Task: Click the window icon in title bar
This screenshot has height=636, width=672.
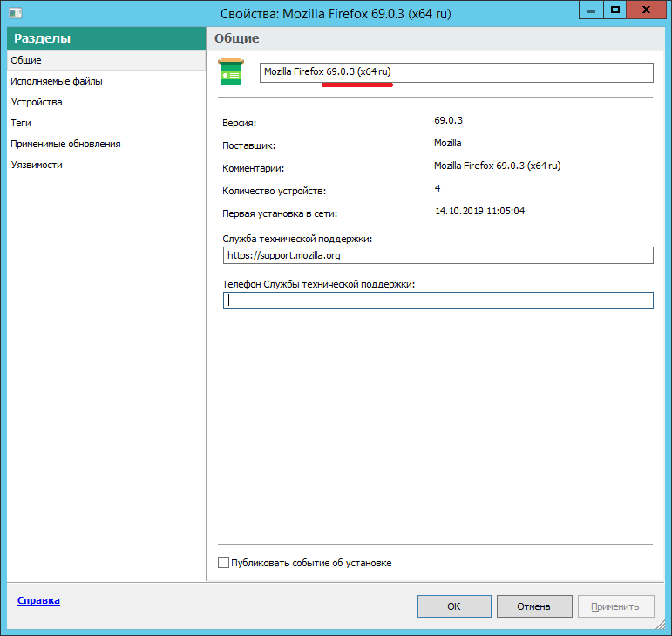Action: click(x=16, y=13)
